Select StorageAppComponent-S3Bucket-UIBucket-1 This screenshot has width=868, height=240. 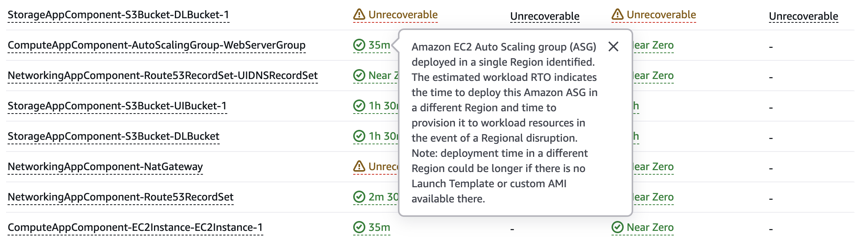(x=118, y=106)
